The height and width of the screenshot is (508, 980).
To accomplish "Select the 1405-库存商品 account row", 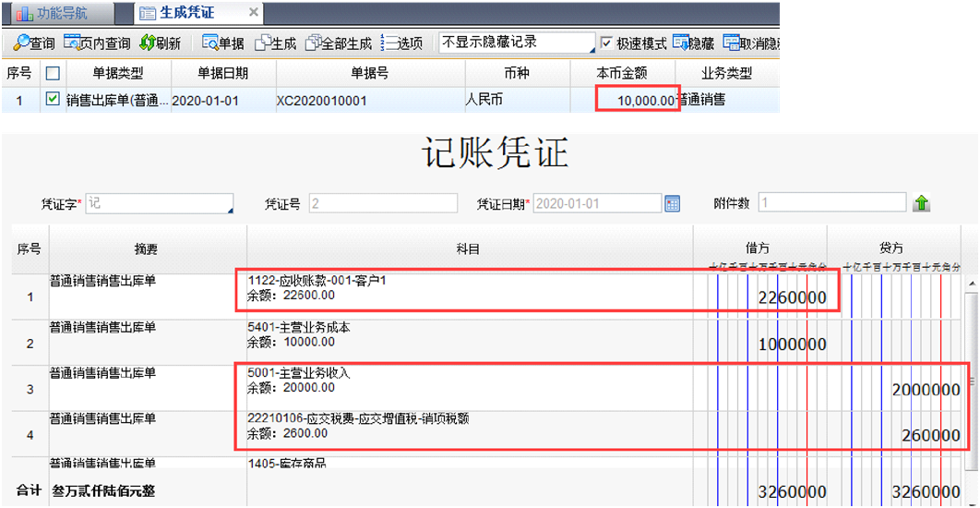I will point(470,464).
